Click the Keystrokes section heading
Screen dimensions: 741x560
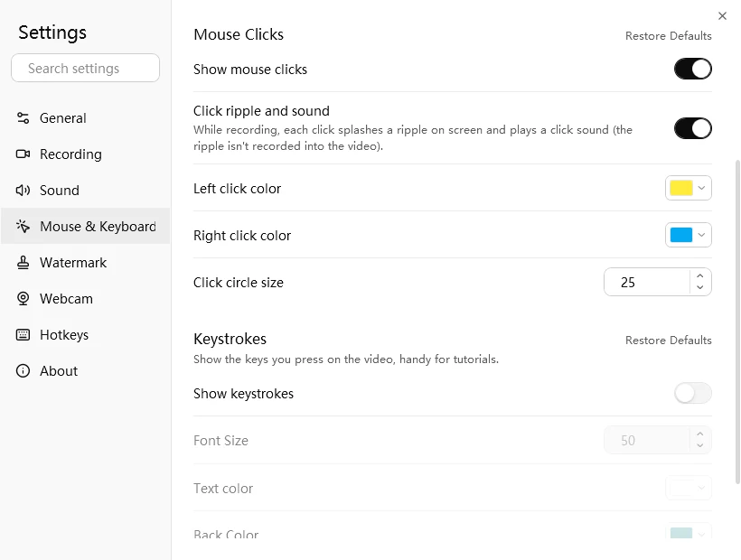pyautogui.click(x=230, y=339)
